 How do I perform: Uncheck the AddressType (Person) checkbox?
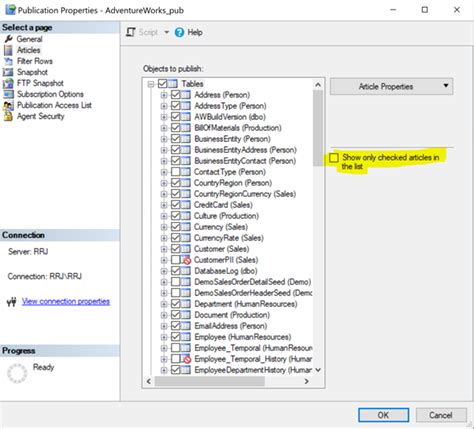coord(176,106)
